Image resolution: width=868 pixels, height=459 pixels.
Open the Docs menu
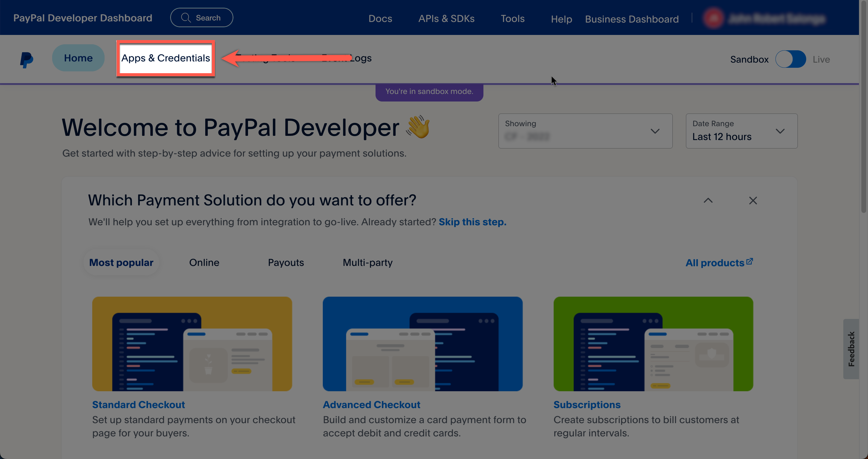380,18
